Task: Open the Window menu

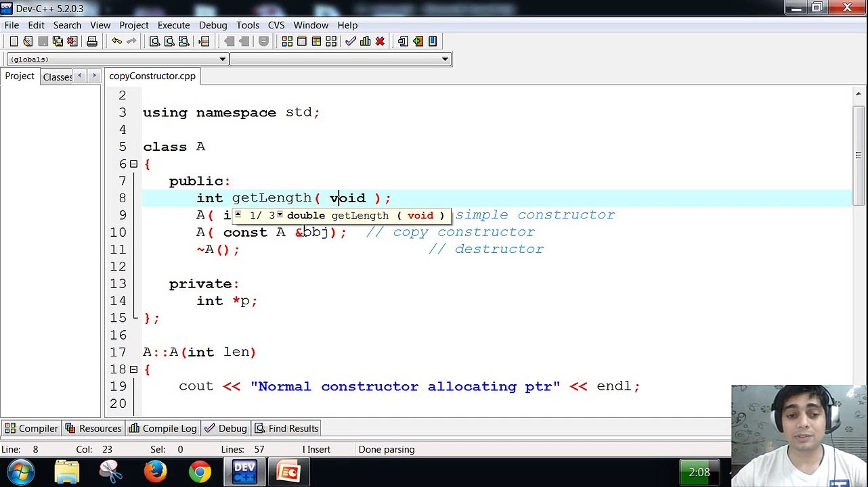Action: (311, 25)
